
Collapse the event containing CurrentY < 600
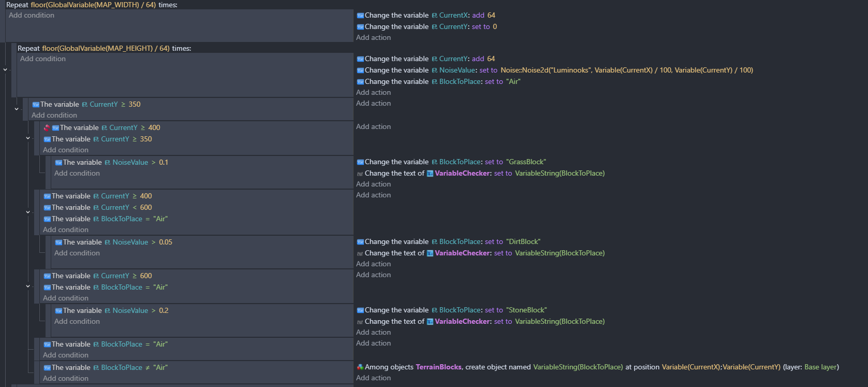pos(28,212)
